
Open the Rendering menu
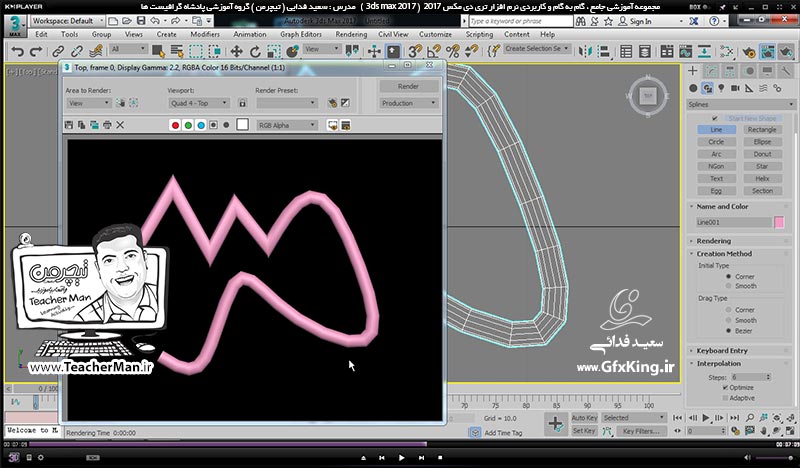[351, 34]
